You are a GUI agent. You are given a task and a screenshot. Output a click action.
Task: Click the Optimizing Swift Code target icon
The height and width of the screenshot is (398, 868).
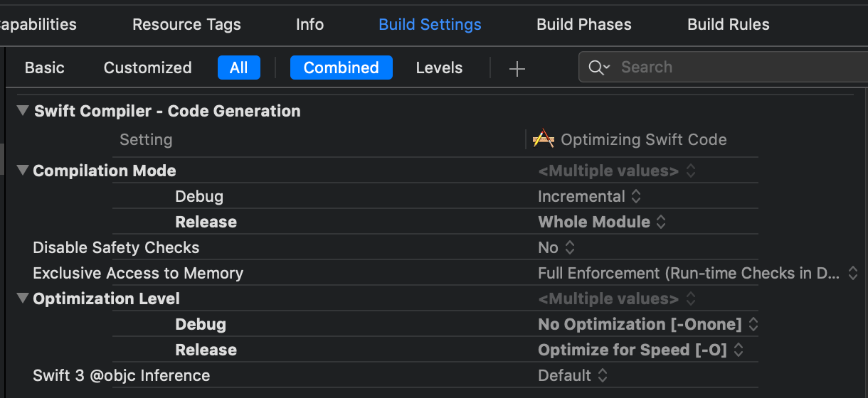(544, 139)
